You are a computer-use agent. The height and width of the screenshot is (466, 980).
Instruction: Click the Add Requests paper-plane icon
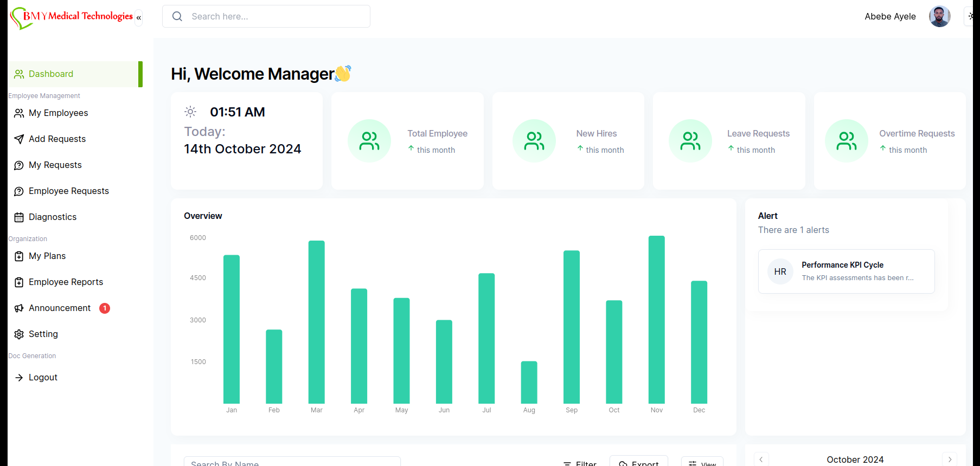pyautogui.click(x=19, y=139)
